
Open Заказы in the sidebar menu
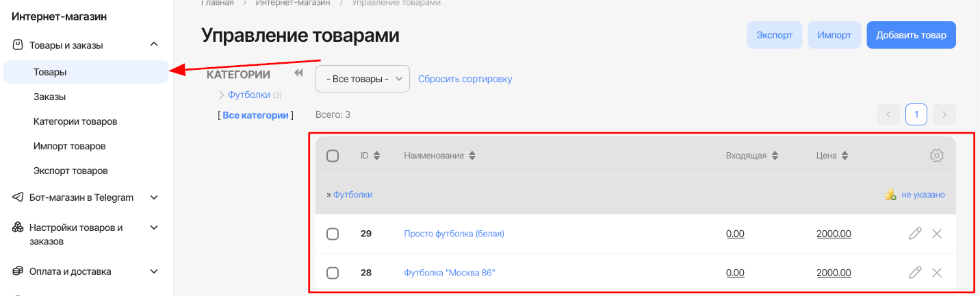coord(50,97)
